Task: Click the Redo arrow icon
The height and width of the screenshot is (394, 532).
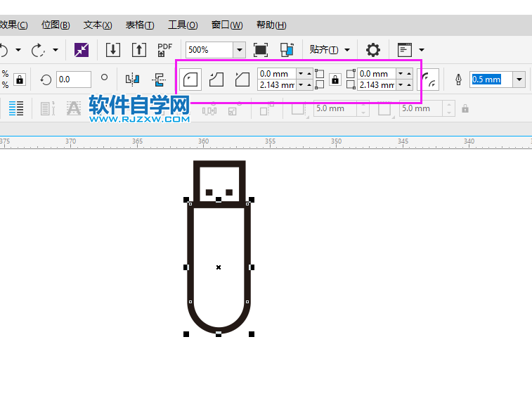Action: pos(38,50)
